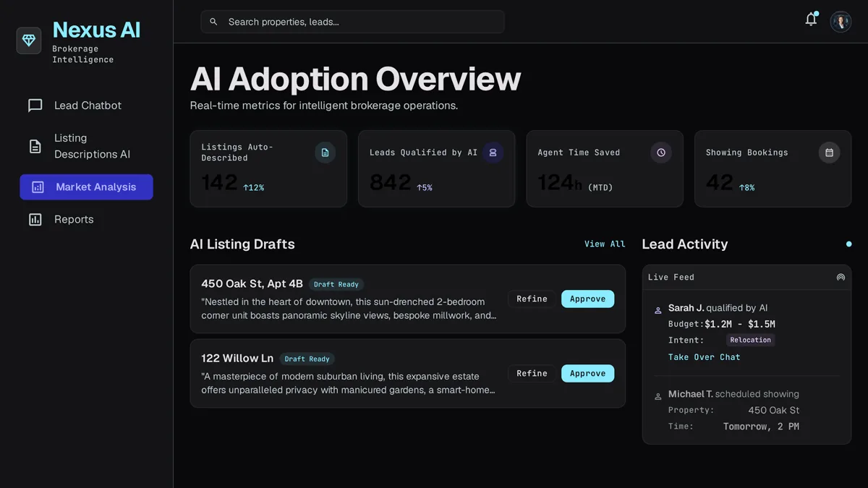Click the Sarah J. name
Image resolution: width=868 pixels, height=488 pixels.
[x=686, y=308]
